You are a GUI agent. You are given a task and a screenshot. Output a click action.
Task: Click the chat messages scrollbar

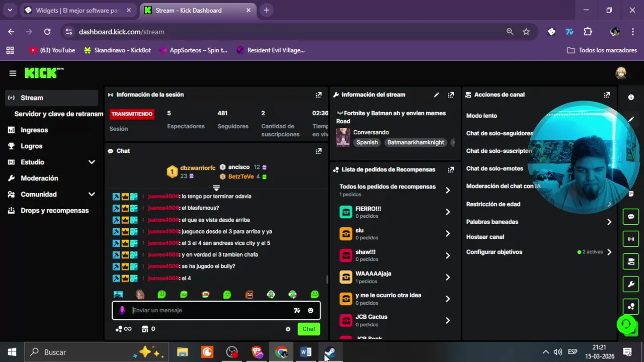click(328, 279)
